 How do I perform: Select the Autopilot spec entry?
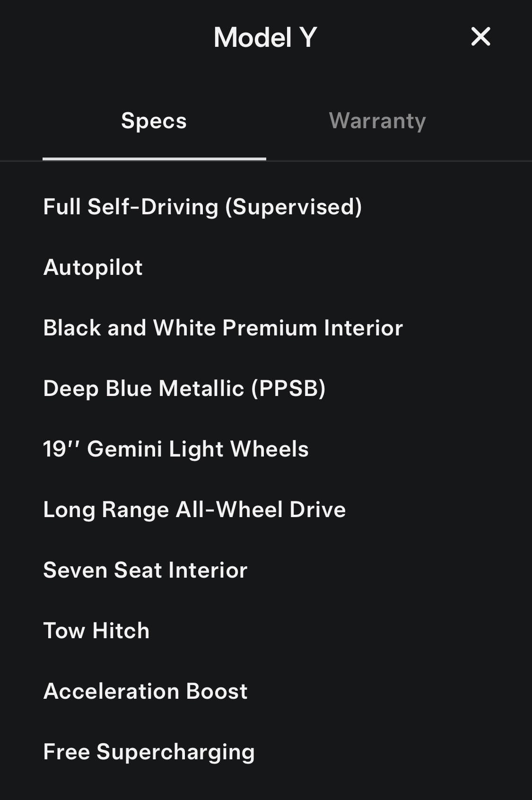coord(93,267)
